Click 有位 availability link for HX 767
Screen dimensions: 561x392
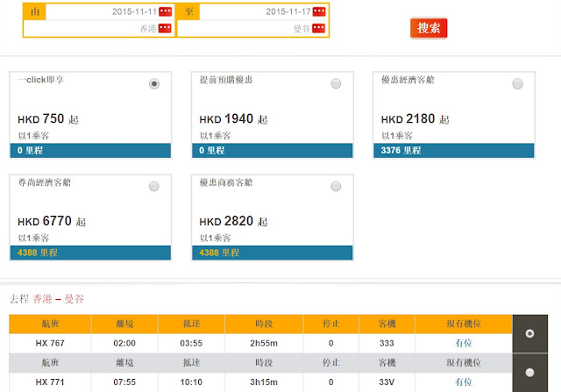[464, 343]
